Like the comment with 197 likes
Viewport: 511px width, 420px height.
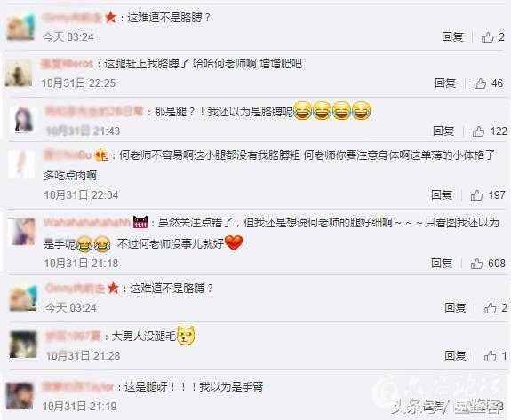point(476,195)
